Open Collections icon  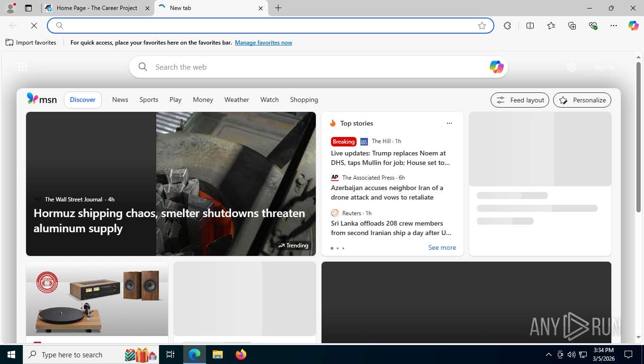[x=572, y=26]
